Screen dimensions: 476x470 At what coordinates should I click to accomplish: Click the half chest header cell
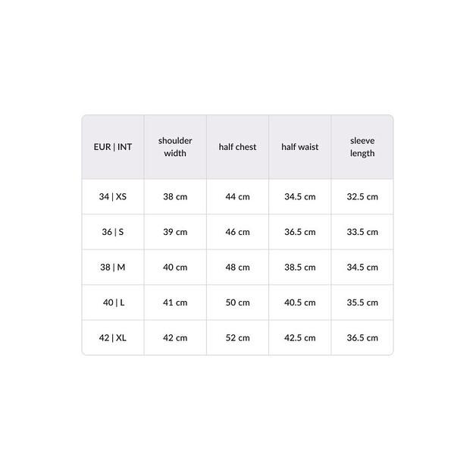click(x=237, y=147)
